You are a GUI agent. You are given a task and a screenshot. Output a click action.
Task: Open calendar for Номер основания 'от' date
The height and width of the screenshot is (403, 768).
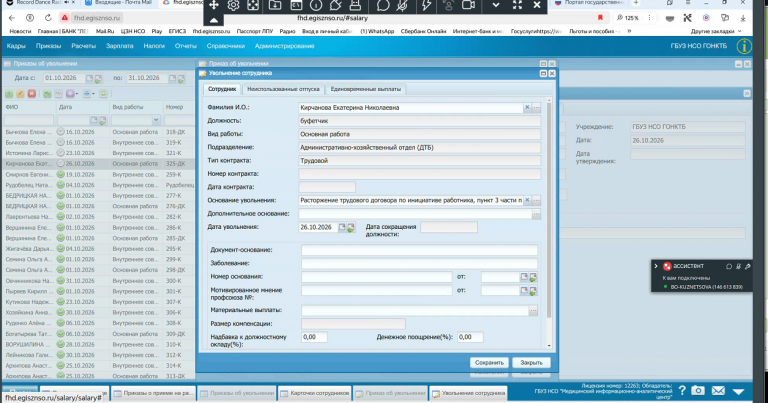click(x=524, y=277)
